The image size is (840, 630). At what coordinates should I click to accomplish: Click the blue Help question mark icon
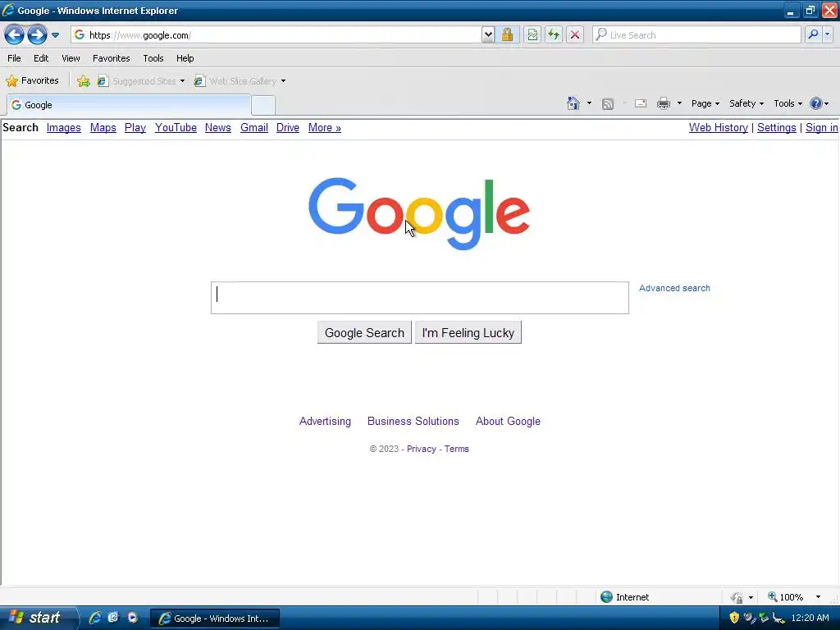pyautogui.click(x=816, y=103)
